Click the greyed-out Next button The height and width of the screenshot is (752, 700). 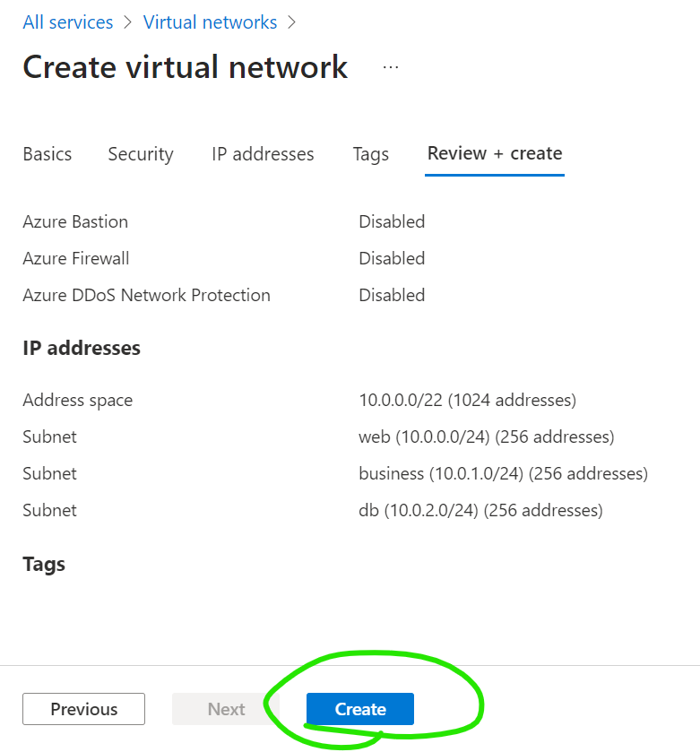(x=226, y=709)
